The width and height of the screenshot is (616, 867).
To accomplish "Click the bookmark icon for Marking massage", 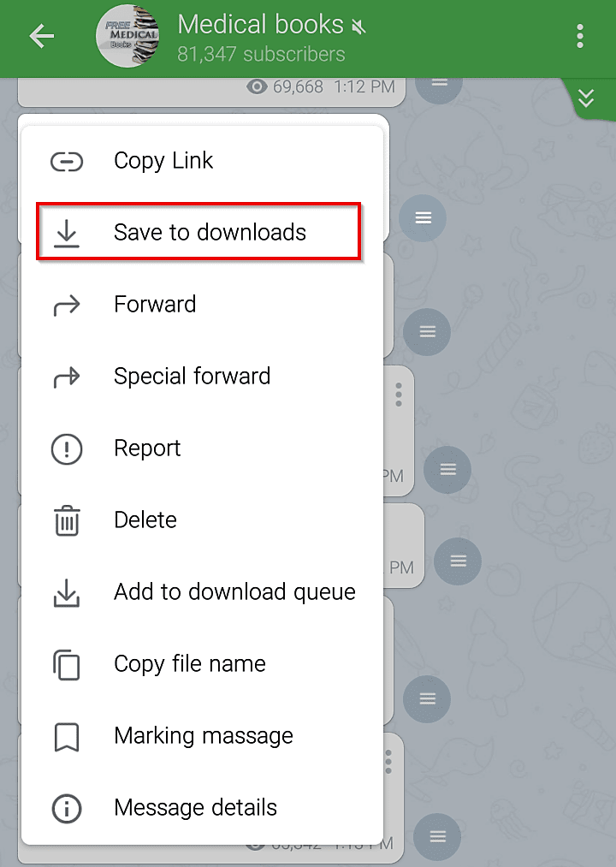I will (67, 737).
